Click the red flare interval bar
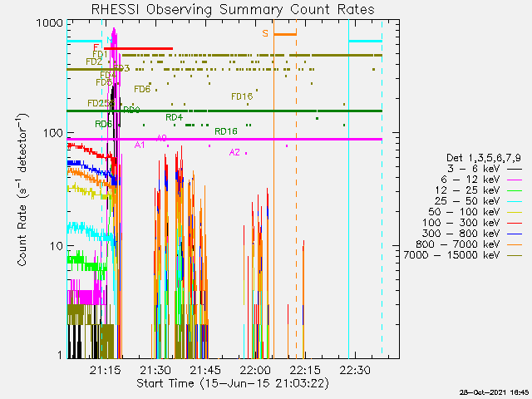The width and height of the screenshot is (532, 399). [139, 48]
